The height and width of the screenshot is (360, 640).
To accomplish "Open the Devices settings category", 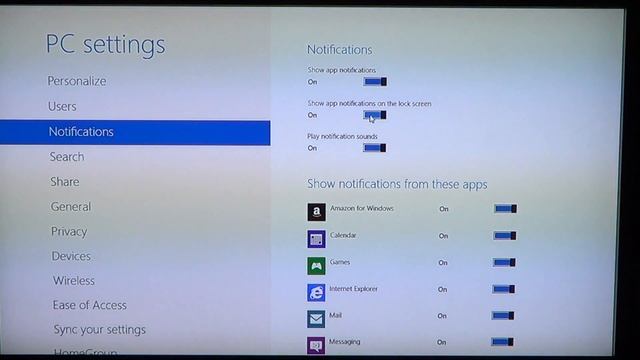I will click(71, 256).
